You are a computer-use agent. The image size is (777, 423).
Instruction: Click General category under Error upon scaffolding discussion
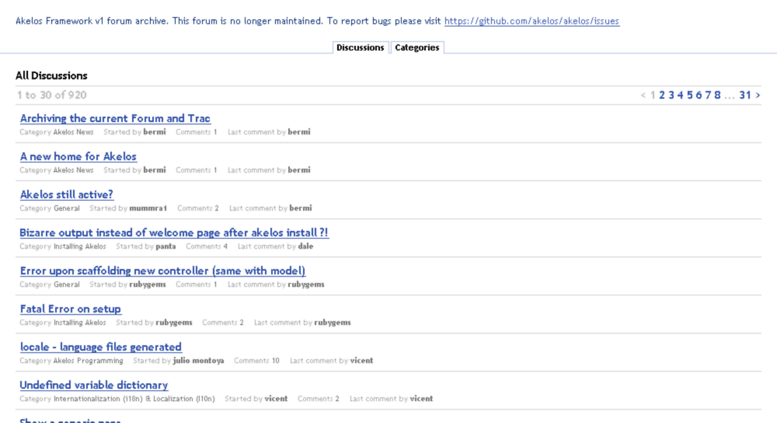[x=66, y=285]
